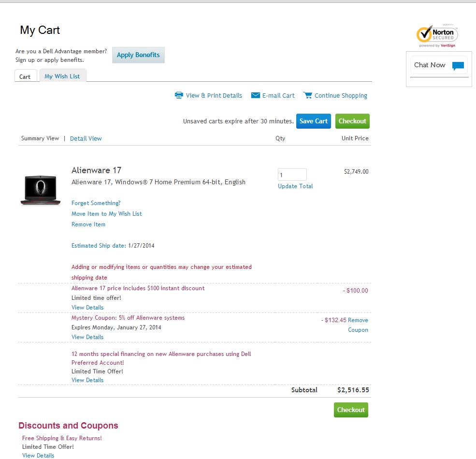Click the top green Checkout button
This screenshot has height=459, width=476.
[x=352, y=121]
